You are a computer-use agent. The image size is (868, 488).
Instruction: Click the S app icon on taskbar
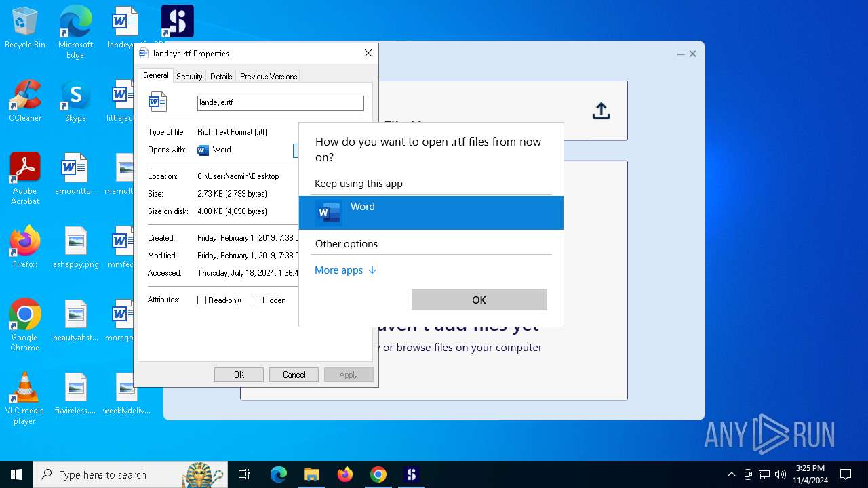click(x=411, y=475)
